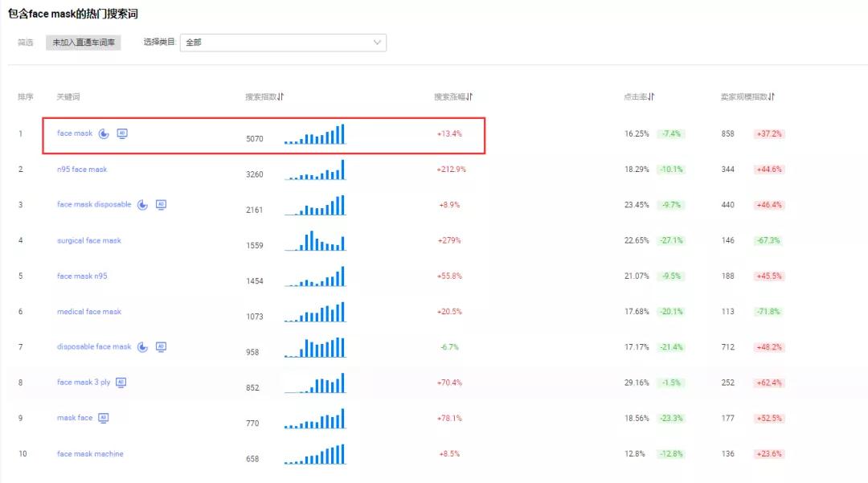Viewport: 868px width, 483px height.
Task: Click the pie chart icon beside 'face mask disposable'
Action: 142,205
